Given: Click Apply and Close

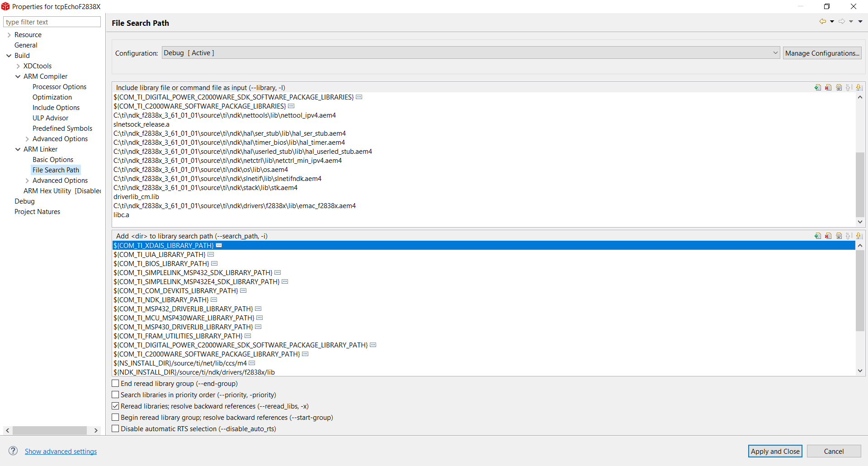Looking at the screenshot, I should pos(775,451).
